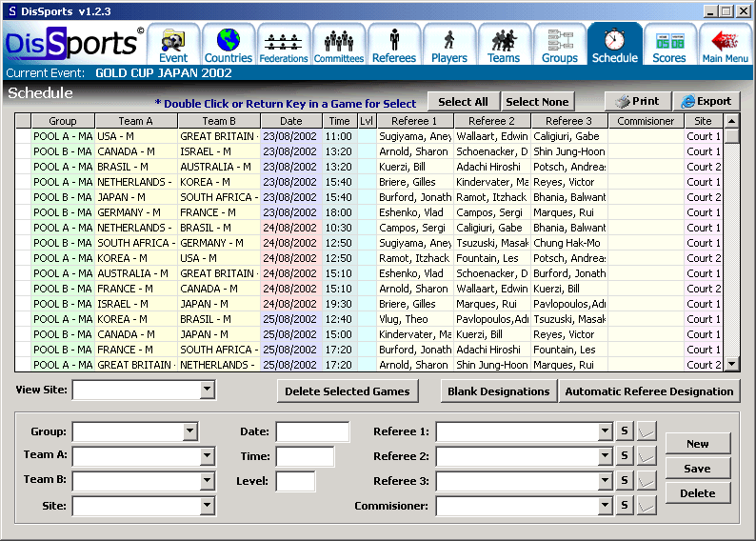Create a New game entry
The height and width of the screenshot is (541, 756).
coord(698,444)
